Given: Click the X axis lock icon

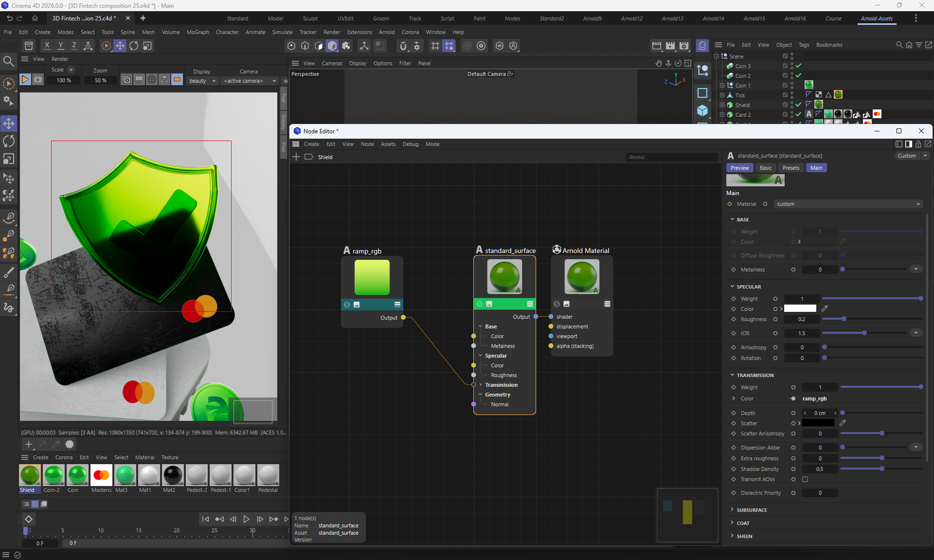Looking at the screenshot, I should pyautogui.click(x=47, y=46).
